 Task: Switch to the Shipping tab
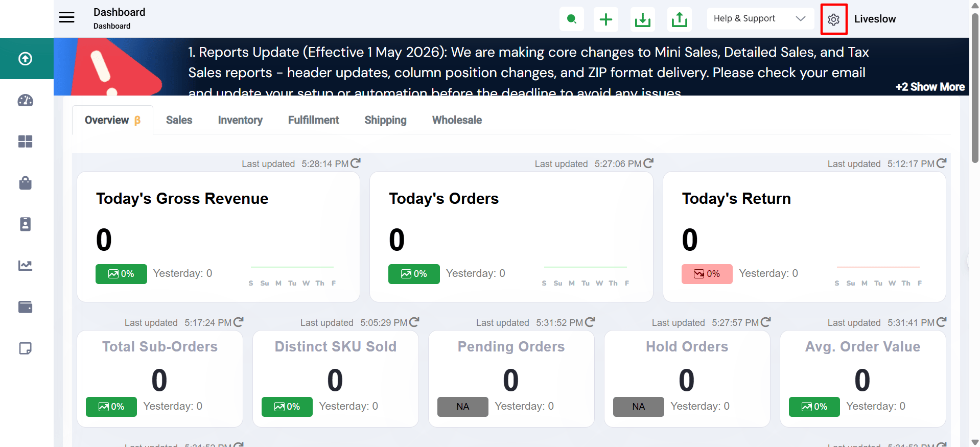pos(386,120)
